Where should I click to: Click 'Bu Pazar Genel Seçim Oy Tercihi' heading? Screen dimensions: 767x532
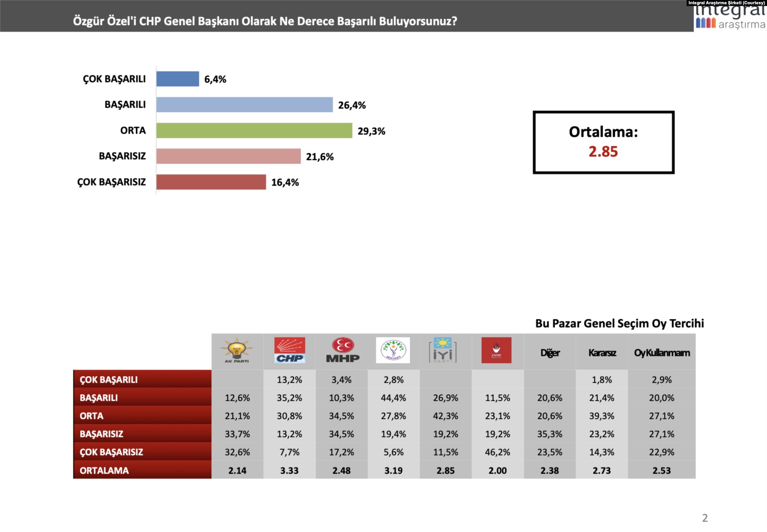pos(620,324)
